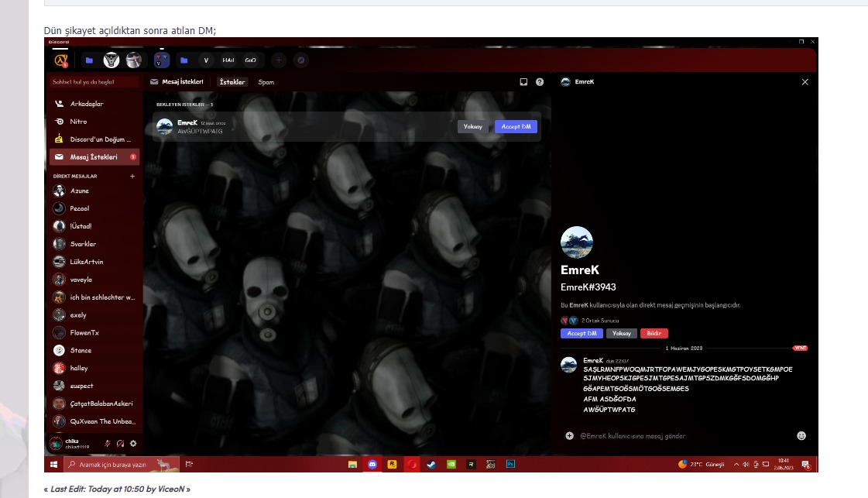Select the 'V' server icon
This screenshot has height=498, width=868.
tap(206, 60)
